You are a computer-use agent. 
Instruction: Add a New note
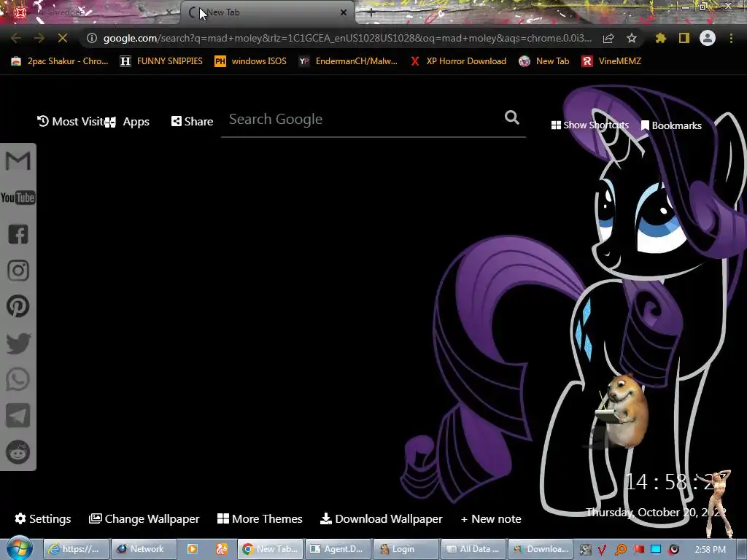pos(491,518)
